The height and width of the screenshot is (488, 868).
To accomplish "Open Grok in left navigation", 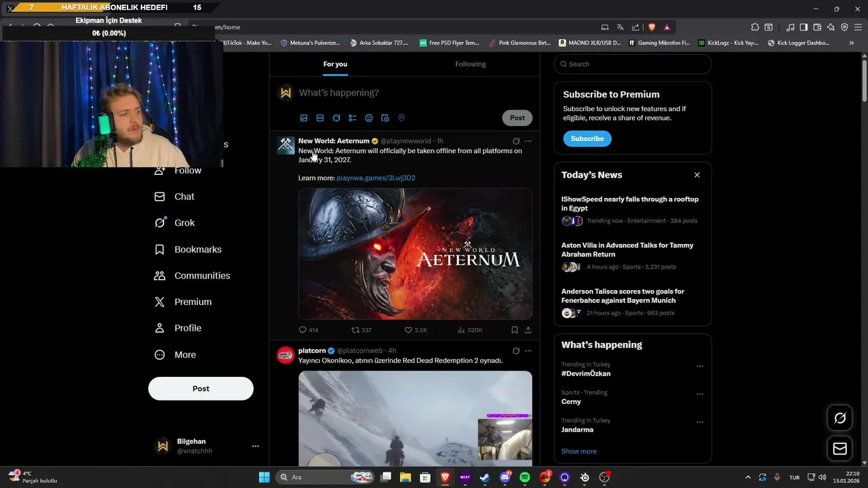I will click(175, 223).
